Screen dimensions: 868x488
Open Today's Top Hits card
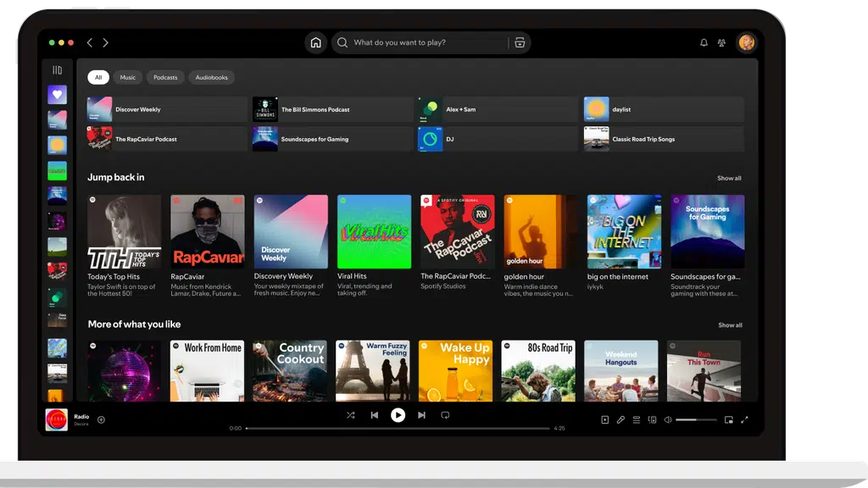click(124, 246)
